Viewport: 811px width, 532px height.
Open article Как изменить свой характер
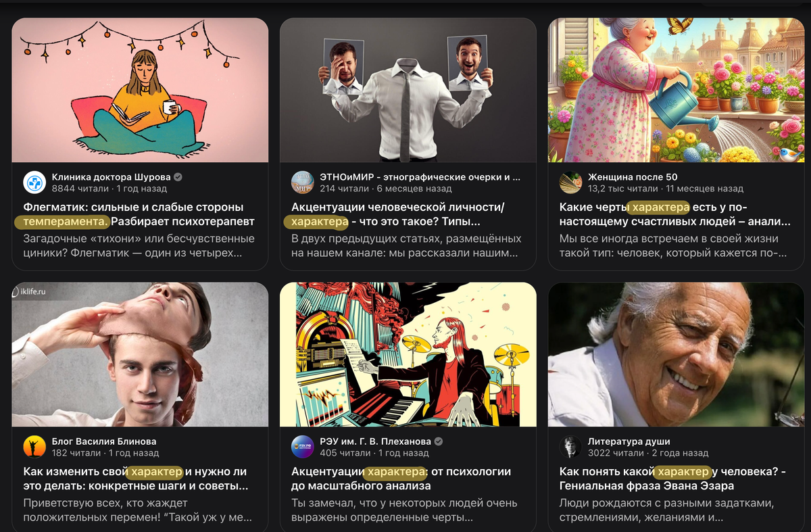136,479
